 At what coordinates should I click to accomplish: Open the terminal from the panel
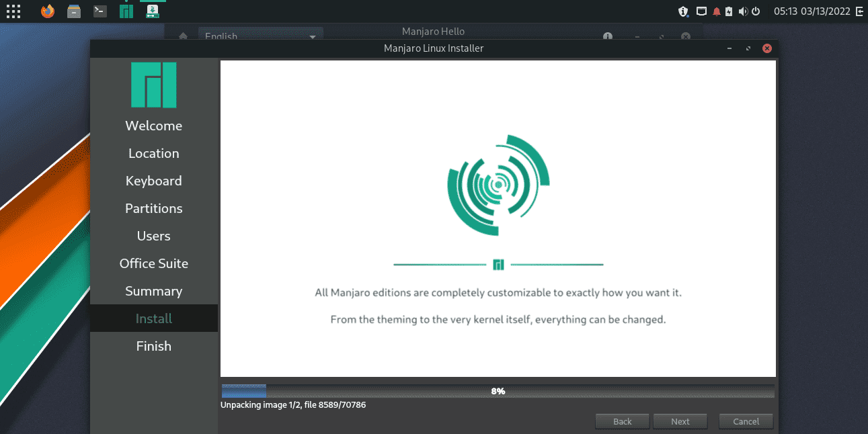tap(100, 11)
